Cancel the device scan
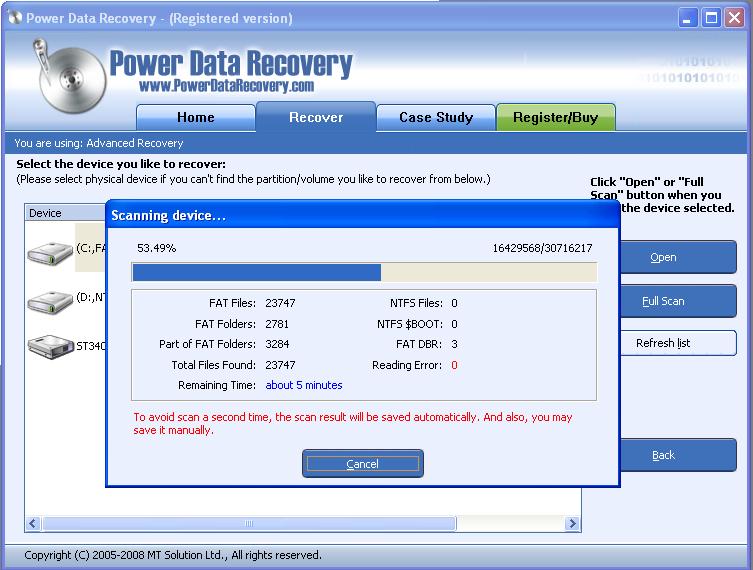The image size is (753, 570). pos(363,464)
